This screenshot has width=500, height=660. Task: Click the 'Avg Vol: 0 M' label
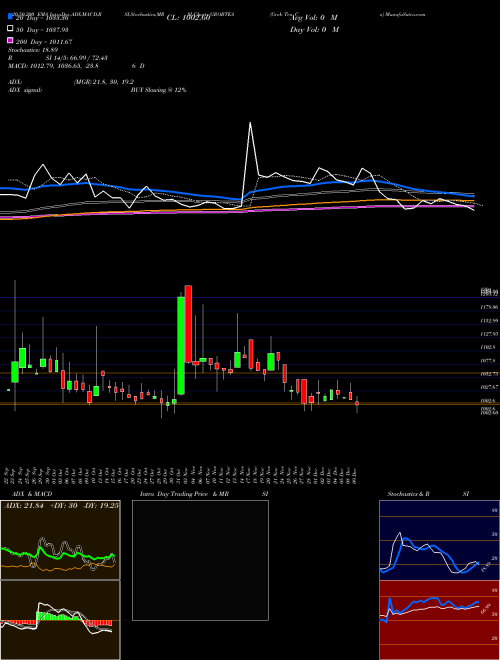(314, 18)
